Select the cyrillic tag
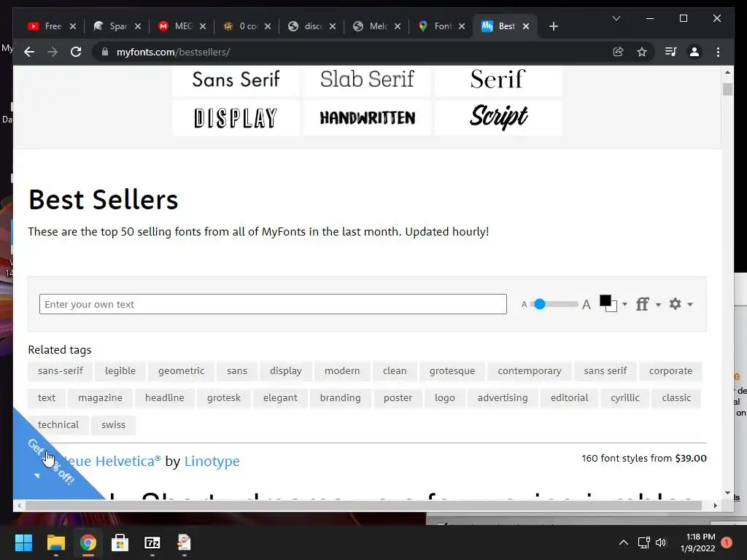This screenshot has height=560, width=747. pyautogui.click(x=625, y=397)
